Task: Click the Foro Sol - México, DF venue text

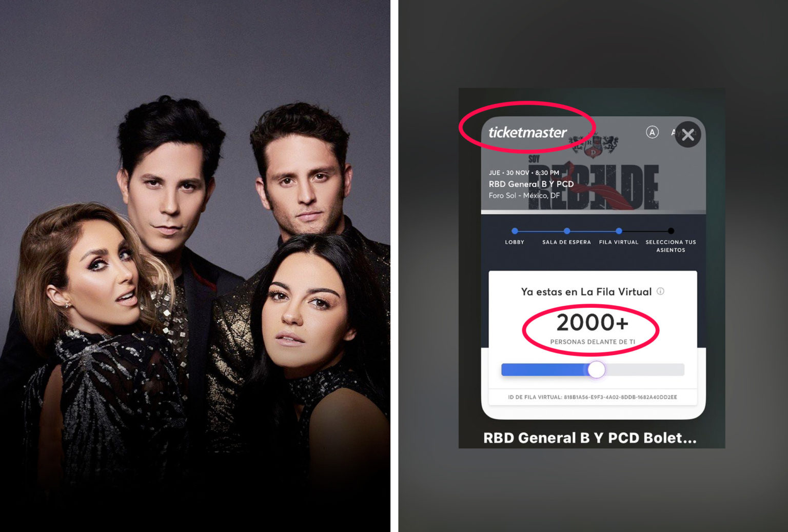Action: pos(524,195)
